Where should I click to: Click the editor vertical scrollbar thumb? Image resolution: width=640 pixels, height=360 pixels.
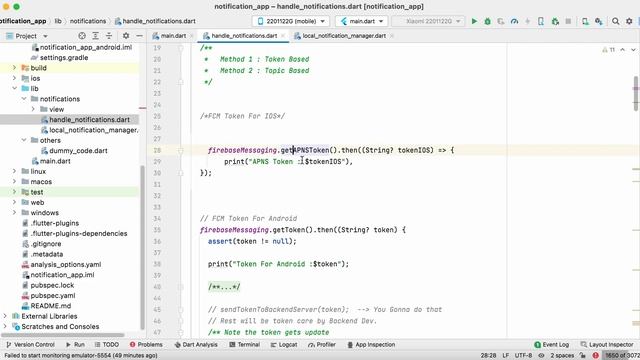click(x=636, y=93)
